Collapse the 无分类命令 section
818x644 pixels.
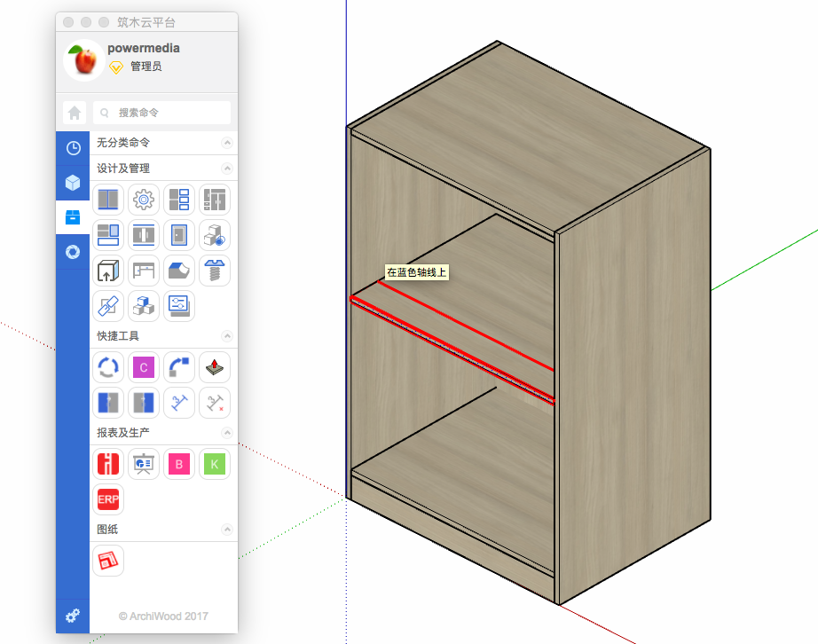click(227, 143)
